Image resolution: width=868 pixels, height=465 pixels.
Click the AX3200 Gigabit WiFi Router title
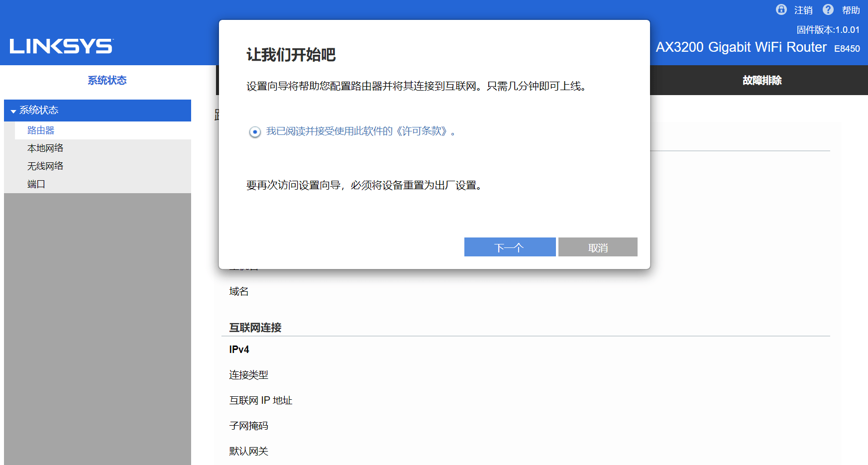pos(741,47)
